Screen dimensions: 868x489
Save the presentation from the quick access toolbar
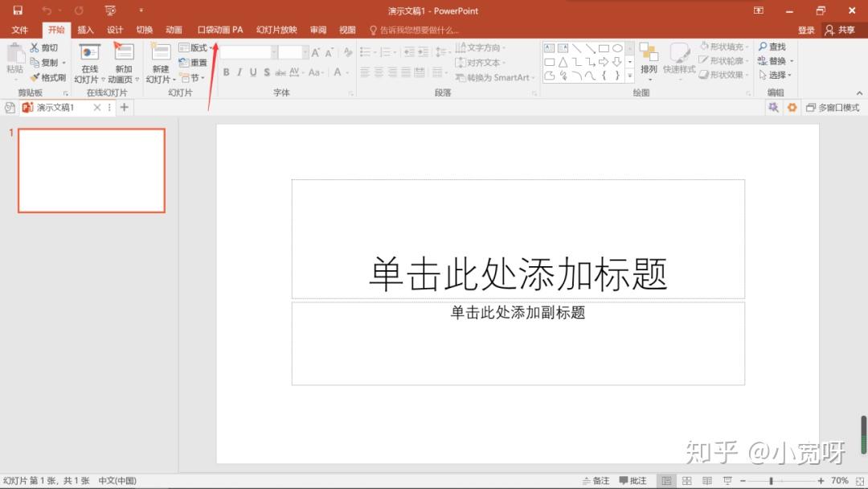tap(18, 10)
